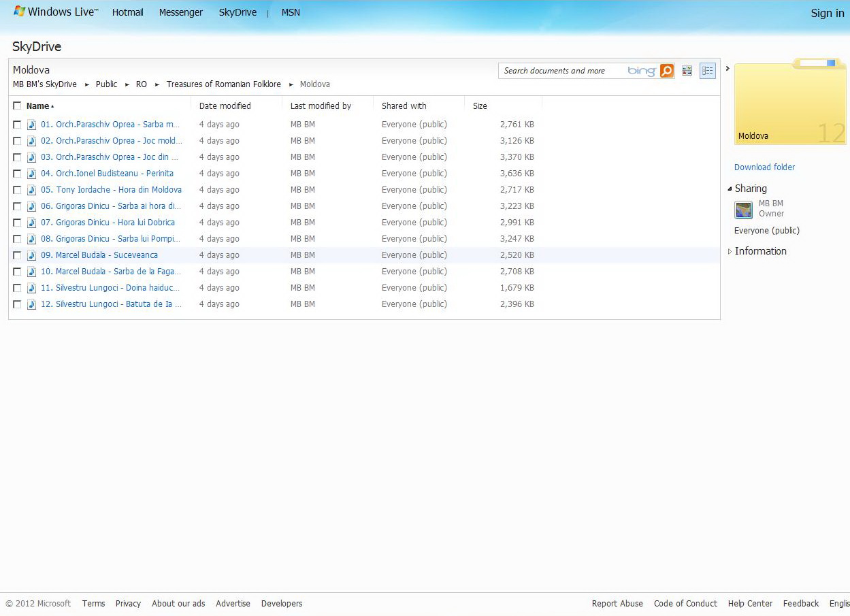
Task: Click music icon of 09. Suceveanca file
Action: click(x=31, y=255)
